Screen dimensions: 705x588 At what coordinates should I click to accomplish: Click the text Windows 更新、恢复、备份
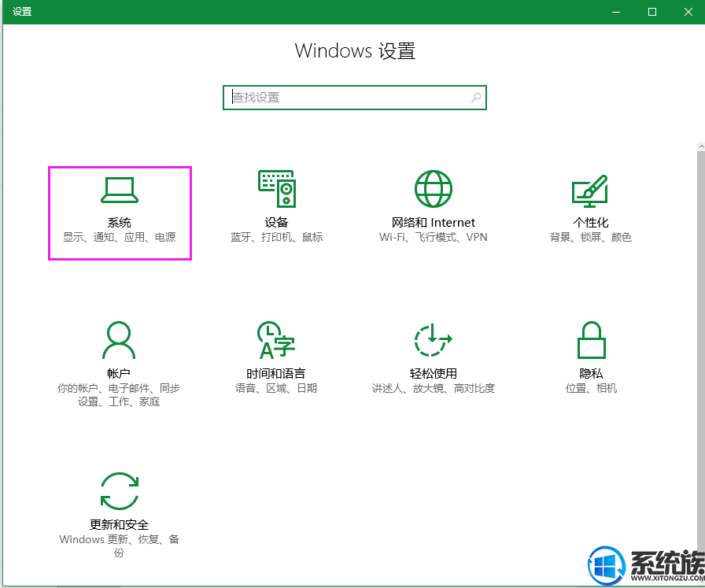(x=119, y=545)
